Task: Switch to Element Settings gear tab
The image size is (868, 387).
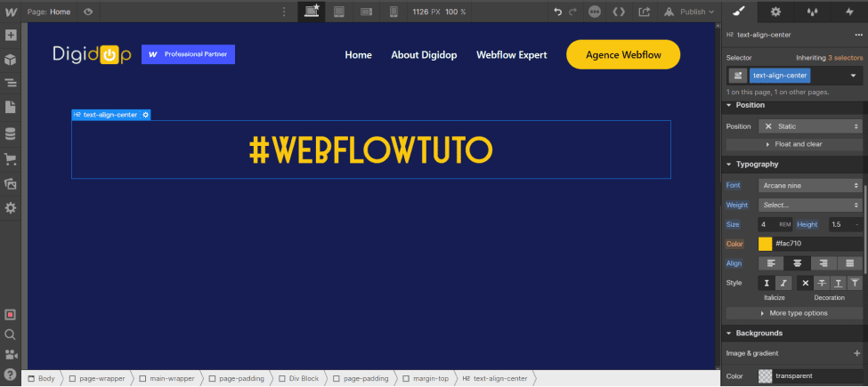Action: click(x=775, y=12)
